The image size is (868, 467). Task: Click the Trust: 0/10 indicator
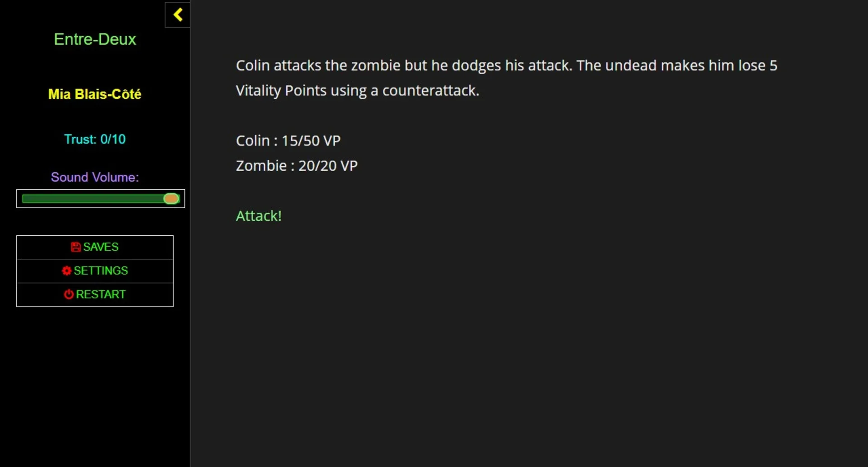(95, 139)
